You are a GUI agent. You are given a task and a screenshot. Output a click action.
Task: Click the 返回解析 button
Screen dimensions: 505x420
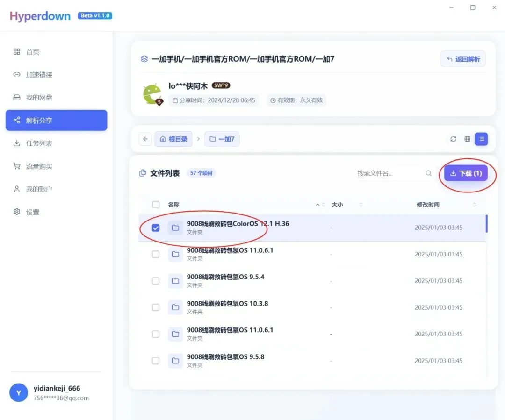(x=463, y=59)
